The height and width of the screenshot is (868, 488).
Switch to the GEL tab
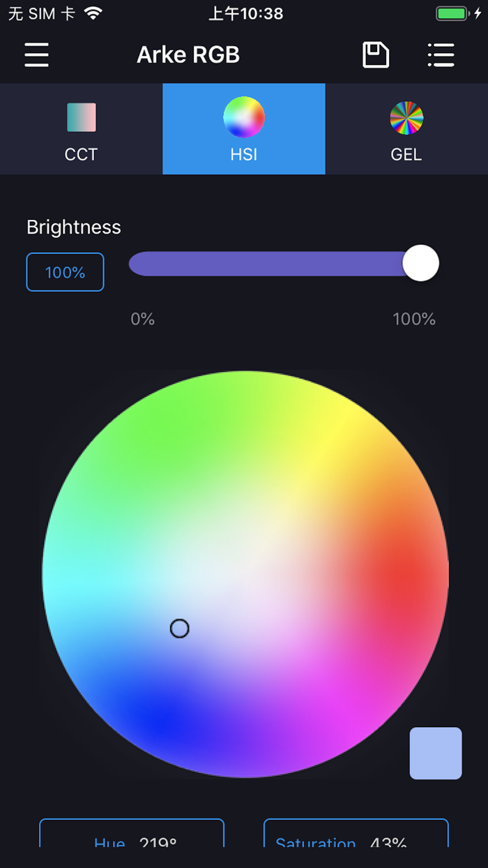click(x=406, y=129)
